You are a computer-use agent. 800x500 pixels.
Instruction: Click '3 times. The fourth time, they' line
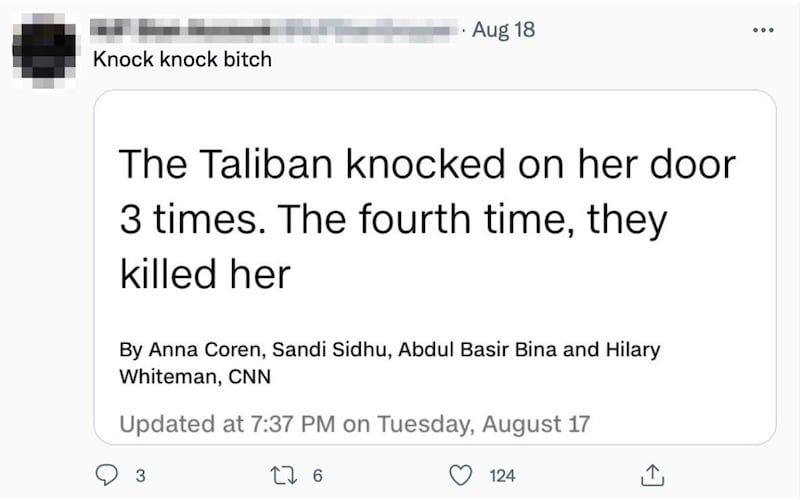[x=392, y=220]
